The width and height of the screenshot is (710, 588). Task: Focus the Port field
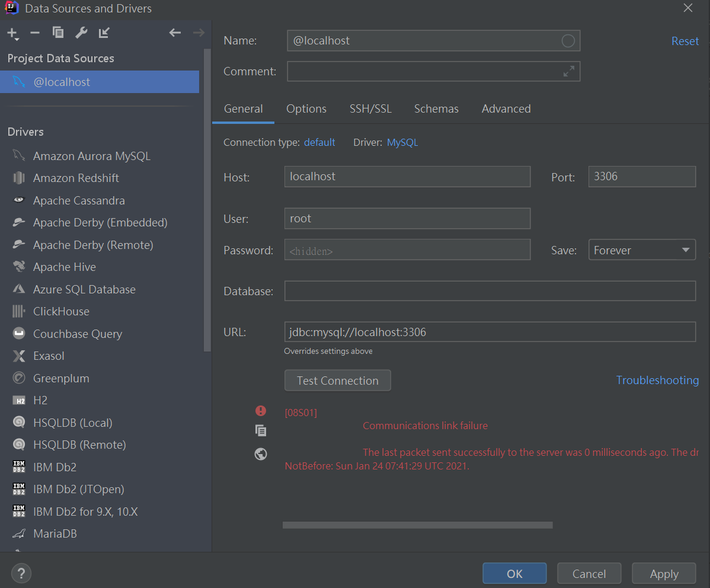642,176
